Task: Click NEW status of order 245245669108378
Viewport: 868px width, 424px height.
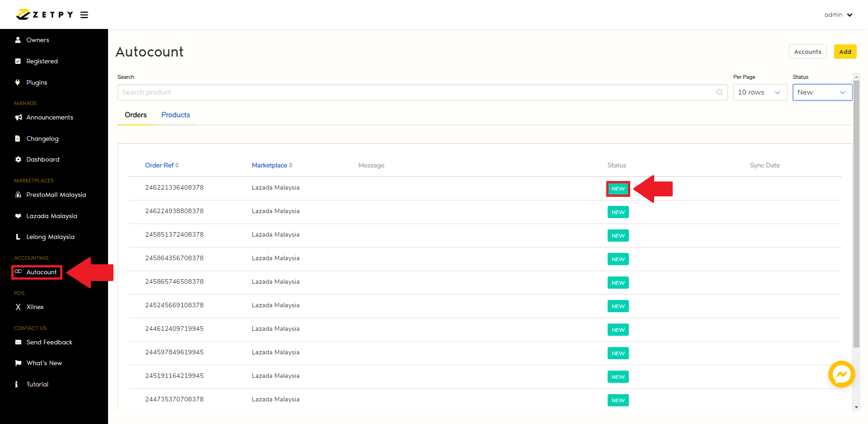Action: pyautogui.click(x=618, y=306)
